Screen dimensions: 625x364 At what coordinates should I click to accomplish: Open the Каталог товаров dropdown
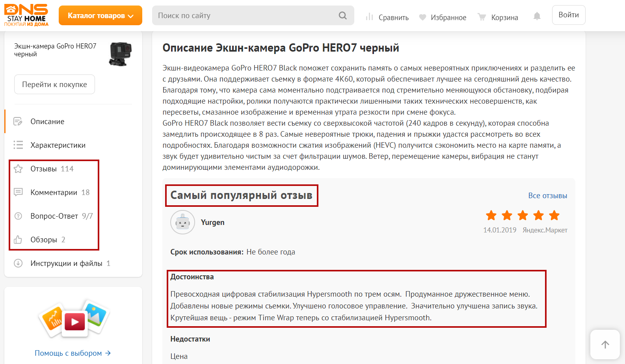point(100,15)
